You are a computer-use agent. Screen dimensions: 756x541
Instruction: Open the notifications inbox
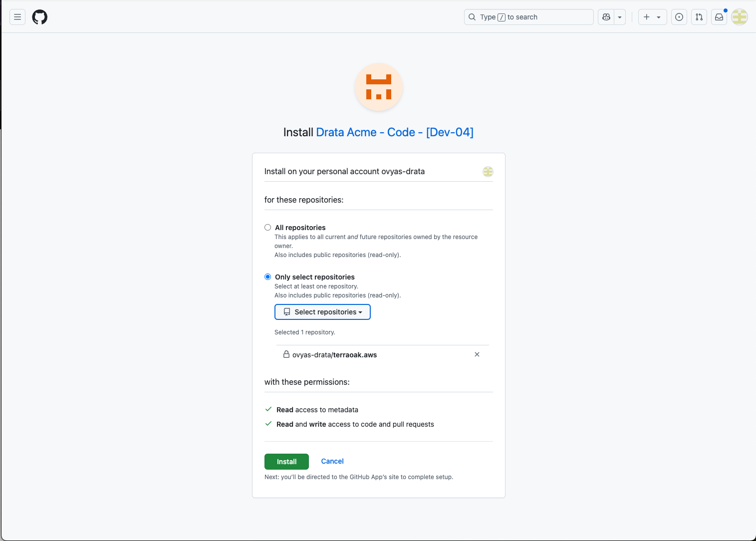719,17
